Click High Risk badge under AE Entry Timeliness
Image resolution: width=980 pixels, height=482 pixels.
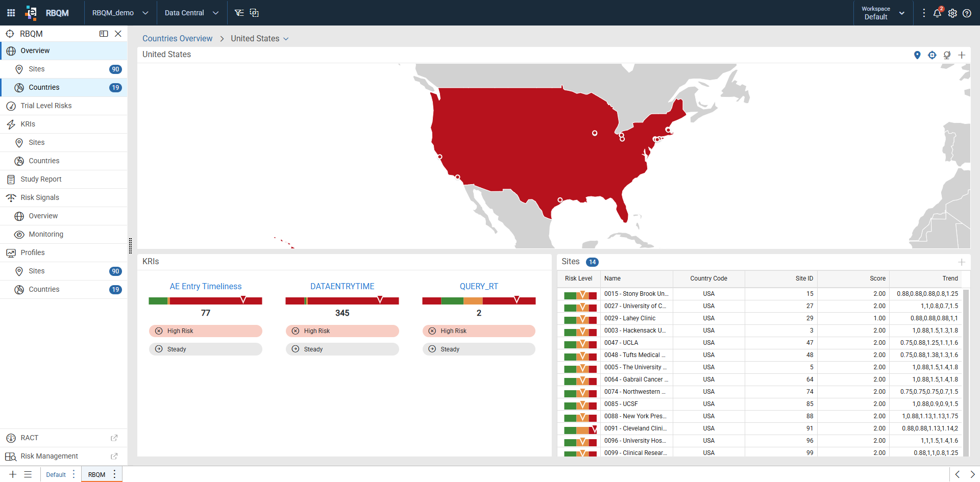pos(206,331)
